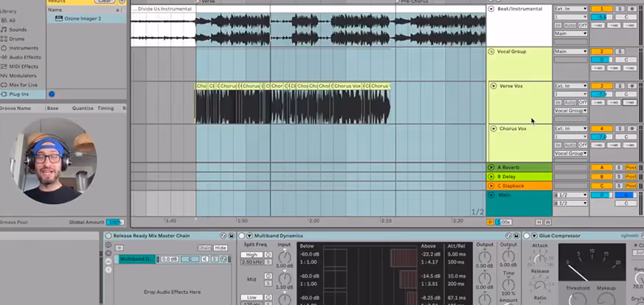This screenshot has width=644, height=305.
Task: Select the Multiband D... chain
Action: [137, 259]
